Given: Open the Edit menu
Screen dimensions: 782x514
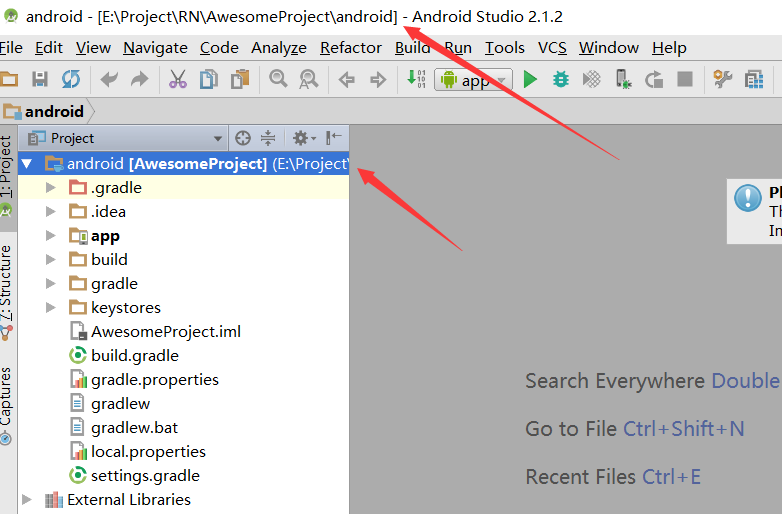Looking at the screenshot, I should pyautogui.click(x=49, y=48).
